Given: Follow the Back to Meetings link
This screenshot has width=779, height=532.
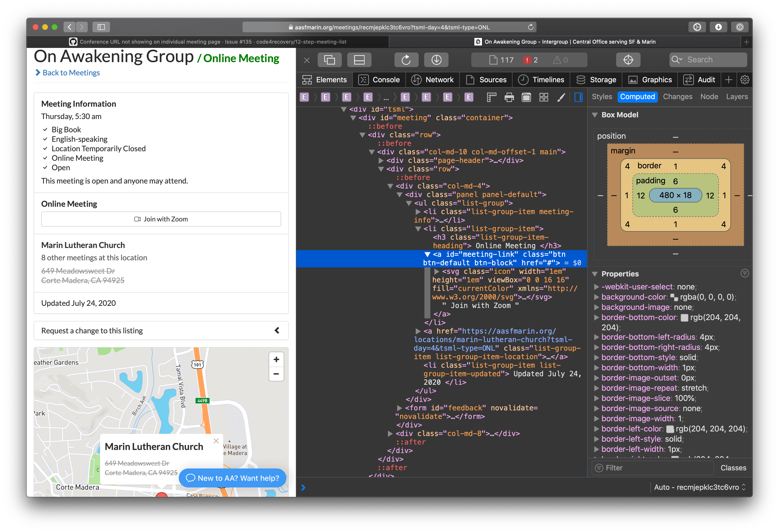Looking at the screenshot, I should (71, 73).
